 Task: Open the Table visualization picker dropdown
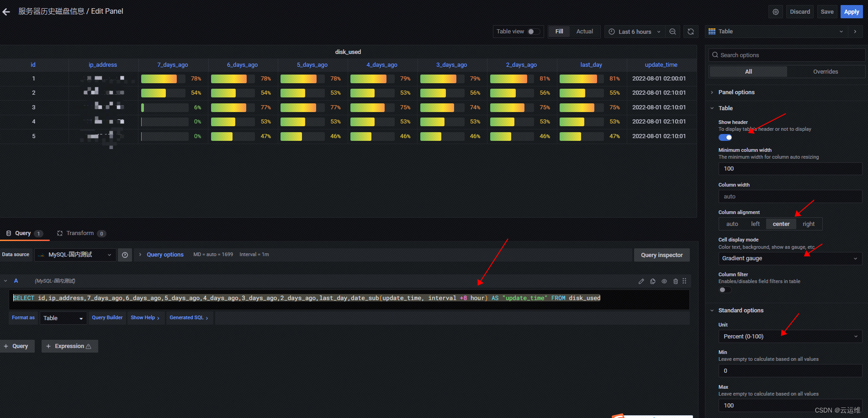coord(776,32)
